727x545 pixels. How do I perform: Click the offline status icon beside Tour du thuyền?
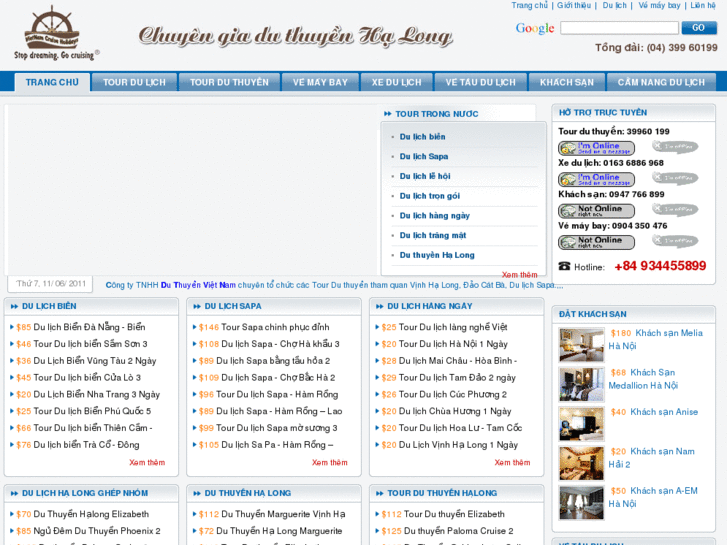pyautogui.click(x=675, y=147)
